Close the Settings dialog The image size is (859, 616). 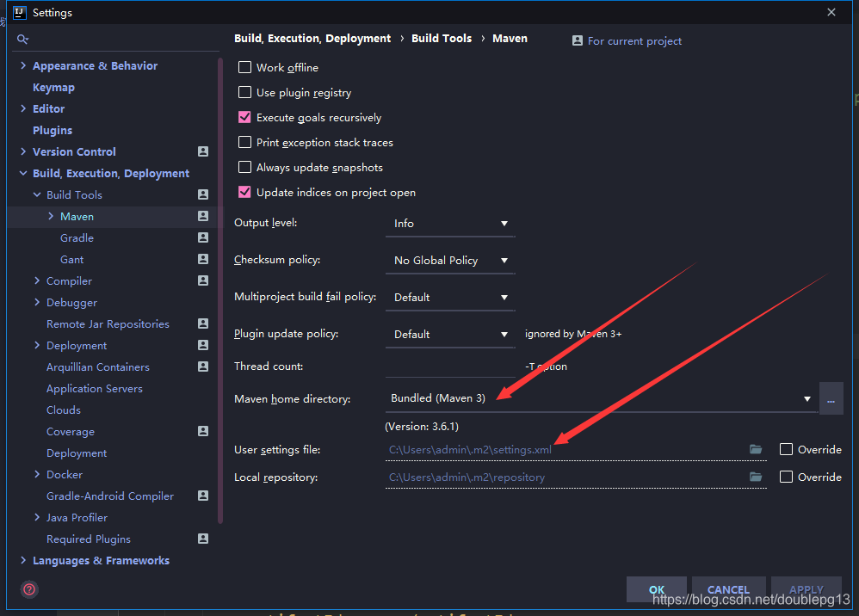[831, 12]
